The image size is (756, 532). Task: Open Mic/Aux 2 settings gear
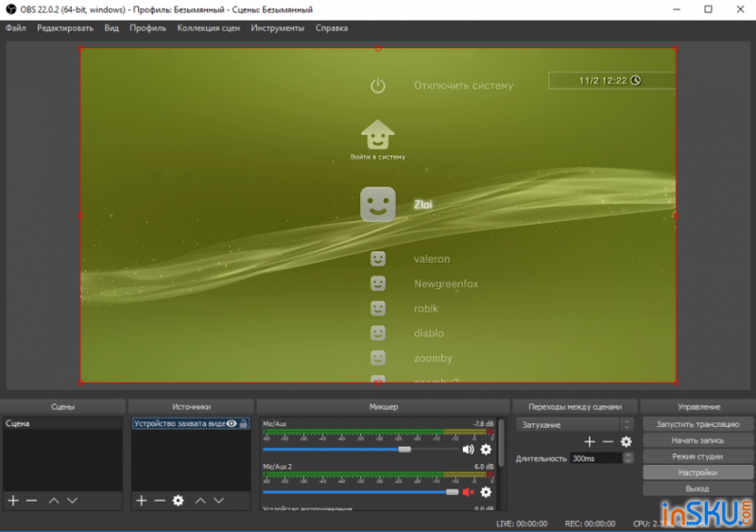486,492
